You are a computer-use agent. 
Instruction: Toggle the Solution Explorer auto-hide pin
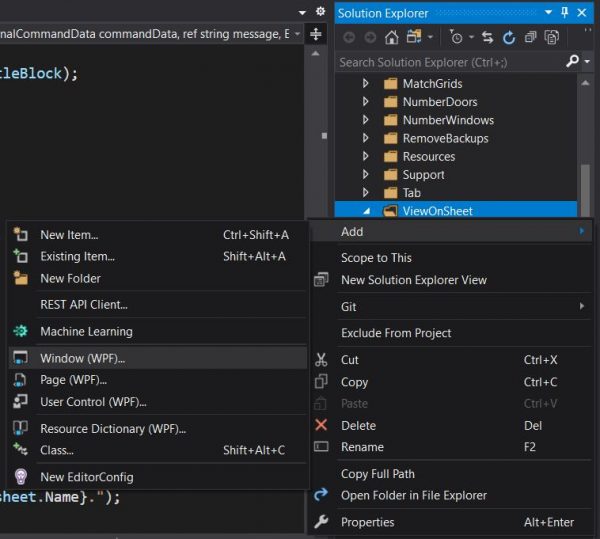[x=564, y=12]
